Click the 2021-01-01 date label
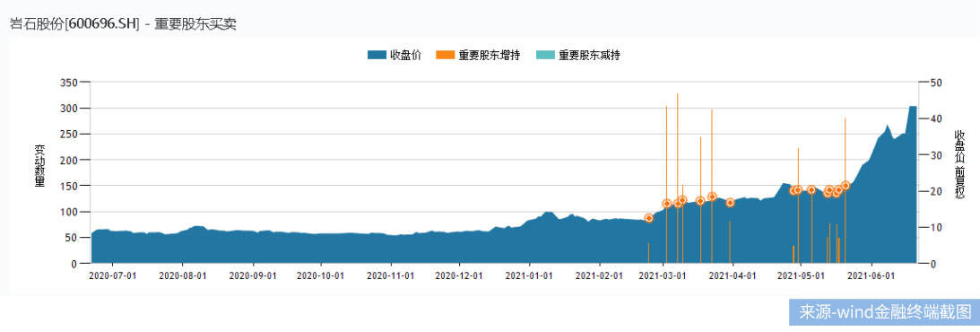This screenshot has width=980, height=332. [x=529, y=275]
